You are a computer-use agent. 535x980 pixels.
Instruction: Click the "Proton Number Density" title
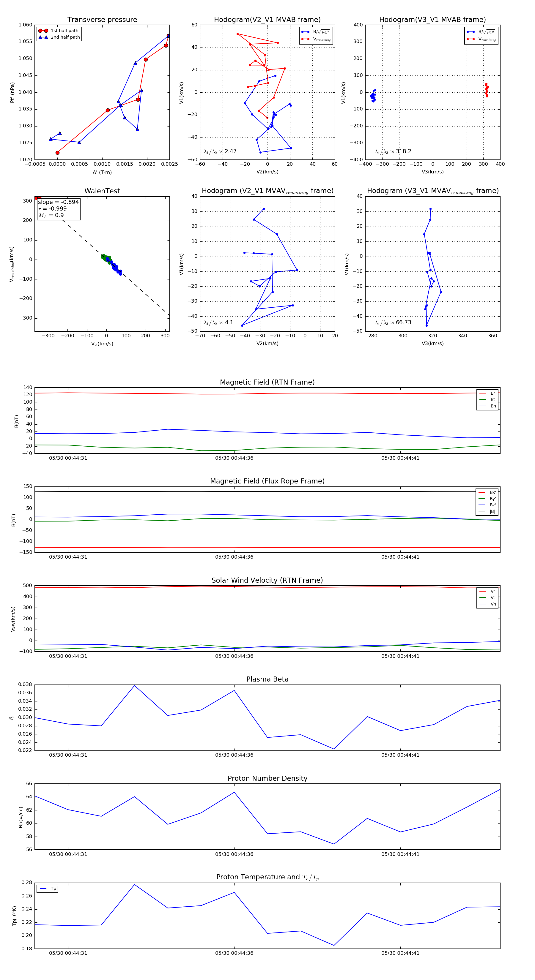point(267,778)
